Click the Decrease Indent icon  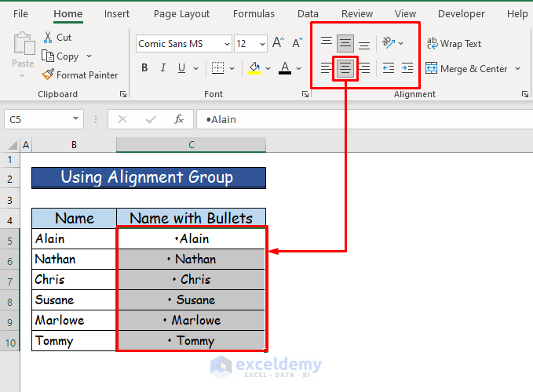(389, 68)
